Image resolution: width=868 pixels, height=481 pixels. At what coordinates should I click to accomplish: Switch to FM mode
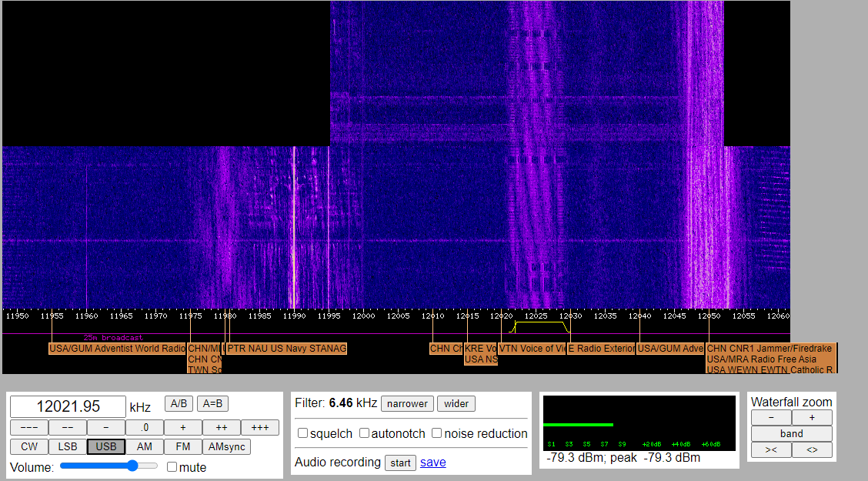(182, 446)
